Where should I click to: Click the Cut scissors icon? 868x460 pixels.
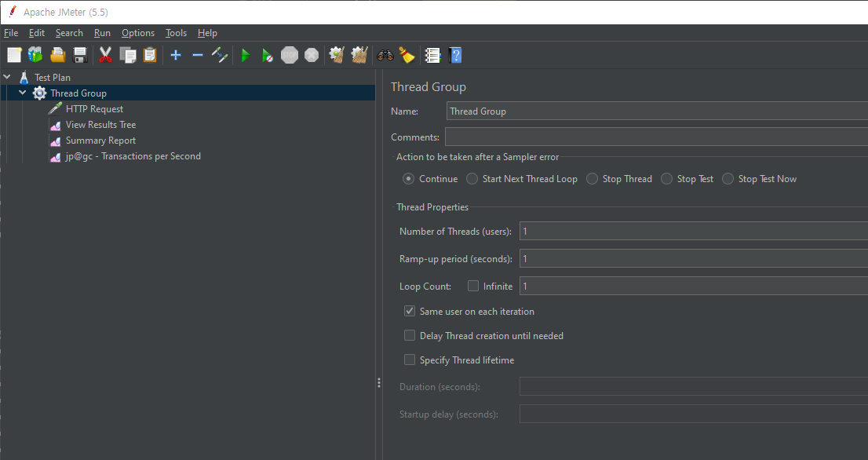[x=105, y=55]
